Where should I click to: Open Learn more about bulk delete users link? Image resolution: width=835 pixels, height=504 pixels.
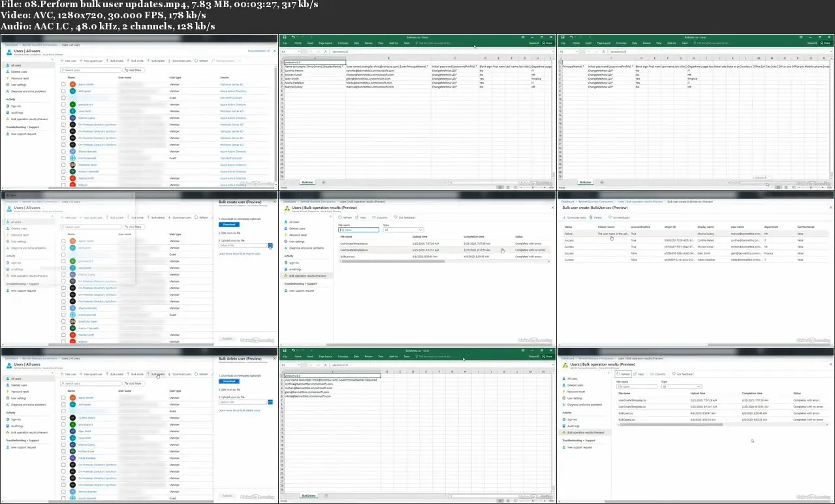(240, 411)
